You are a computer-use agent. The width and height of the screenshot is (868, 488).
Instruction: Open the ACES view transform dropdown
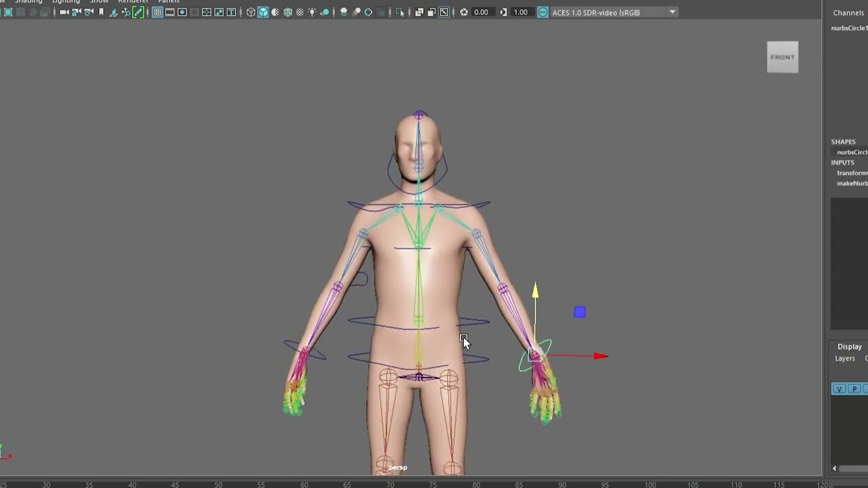tap(671, 12)
